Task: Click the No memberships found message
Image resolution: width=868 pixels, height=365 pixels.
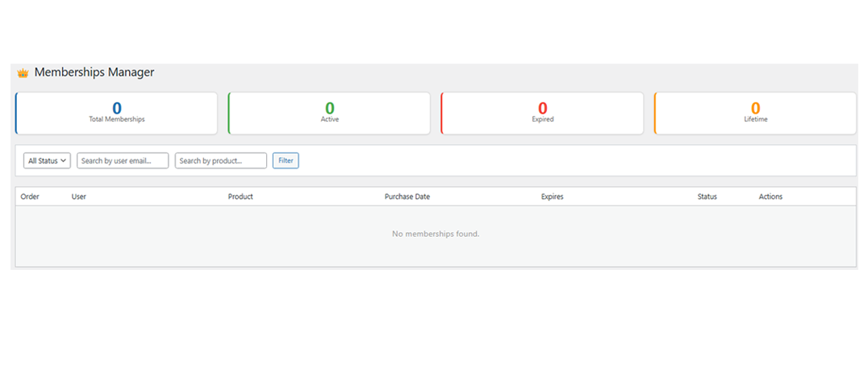Action: (436, 234)
